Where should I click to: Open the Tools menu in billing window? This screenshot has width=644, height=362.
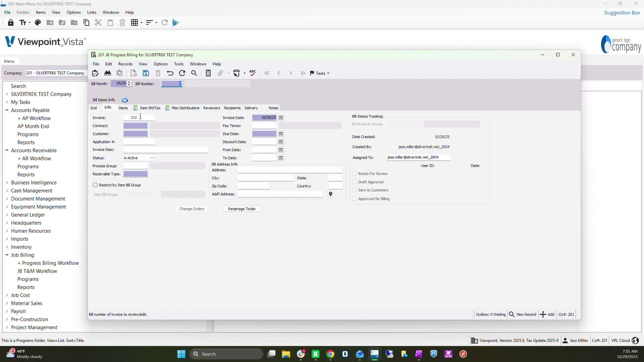coord(179,64)
